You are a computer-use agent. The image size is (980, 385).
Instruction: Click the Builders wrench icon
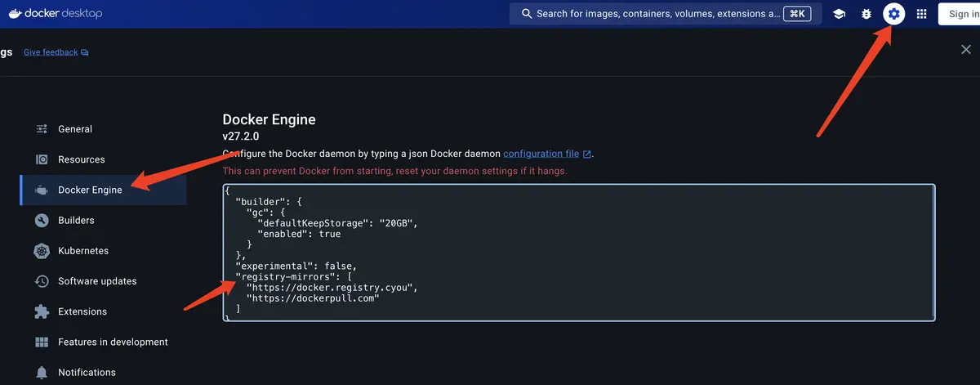[42, 221]
